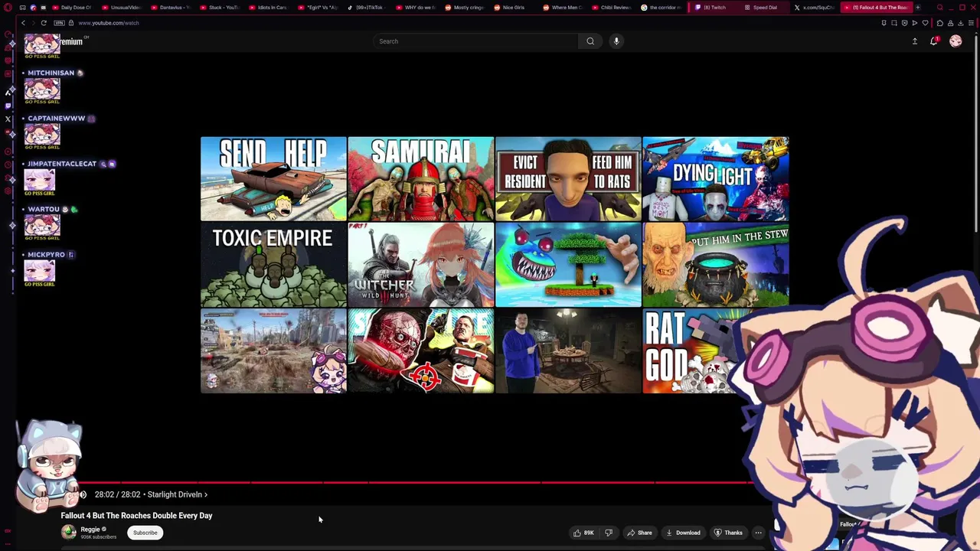The width and height of the screenshot is (980, 551).
Task: Switch to the UnusualVideos tab
Action: click(x=121, y=8)
